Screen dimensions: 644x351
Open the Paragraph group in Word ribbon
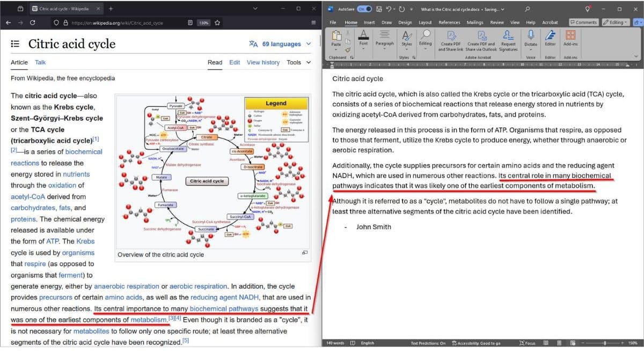click(x=384, y=35)
